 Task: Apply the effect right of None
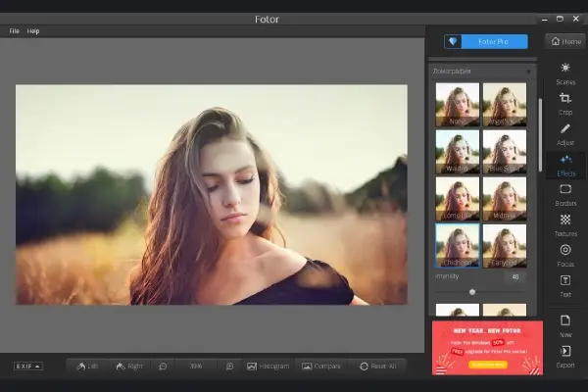point(505,105)
